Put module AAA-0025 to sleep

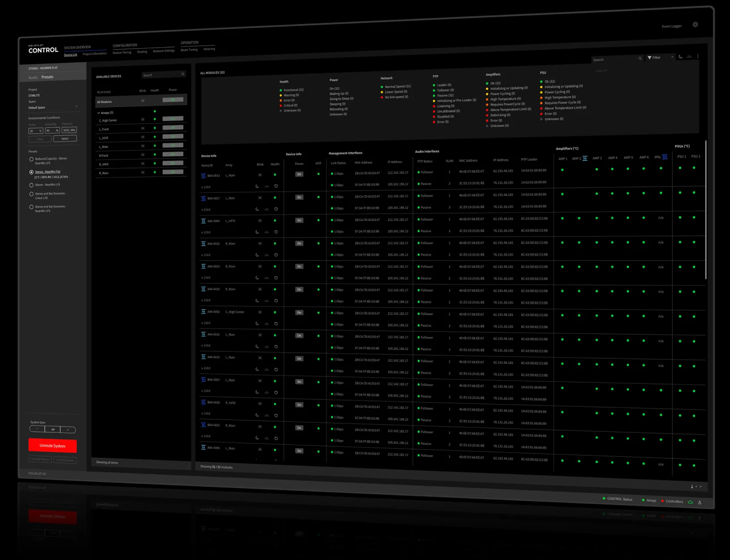click(x=257, y=255)
